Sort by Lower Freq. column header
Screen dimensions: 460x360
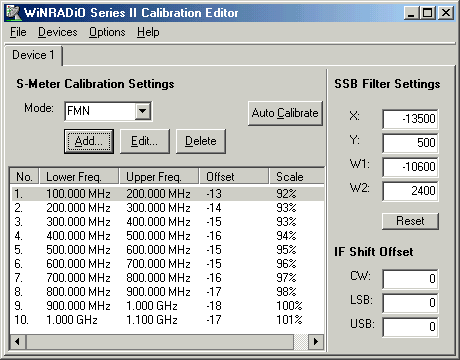[x=79, y=176]
